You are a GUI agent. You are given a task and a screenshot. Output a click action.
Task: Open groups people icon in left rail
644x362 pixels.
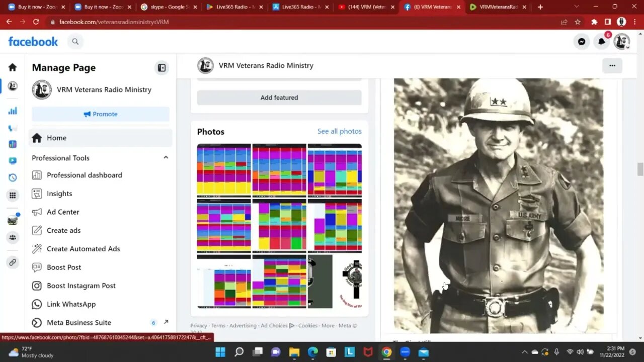[13, 237]
